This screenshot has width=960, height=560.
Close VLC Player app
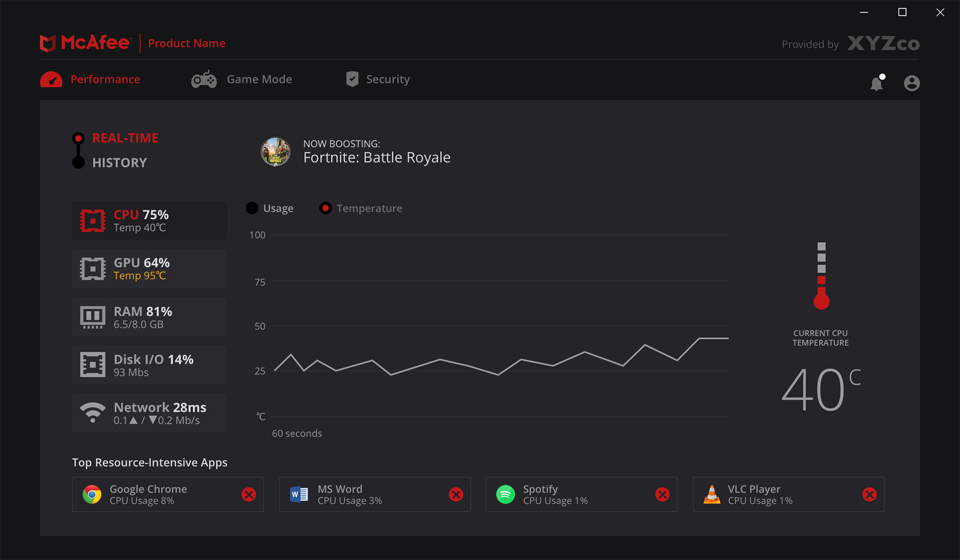[869, 494]
